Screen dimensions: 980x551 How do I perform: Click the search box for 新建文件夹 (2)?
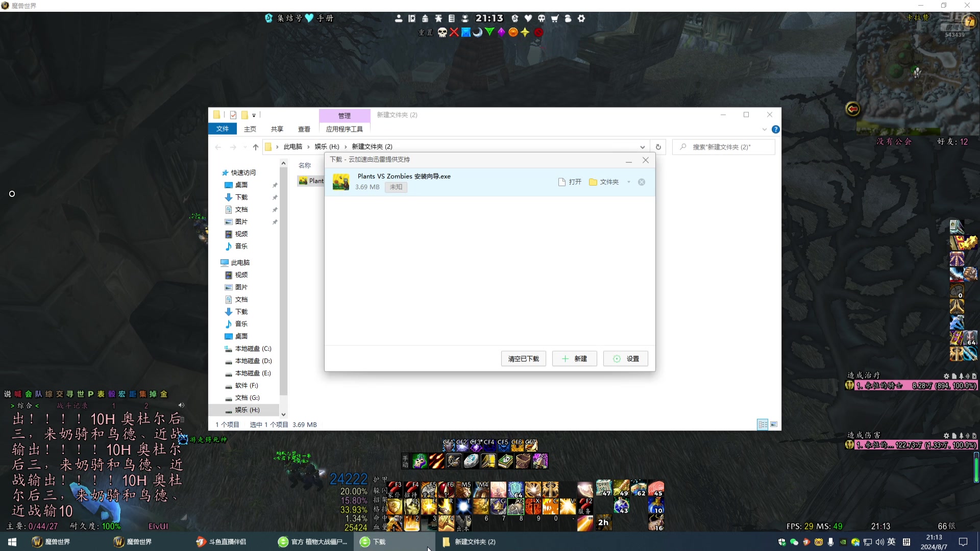pos(724,147)
